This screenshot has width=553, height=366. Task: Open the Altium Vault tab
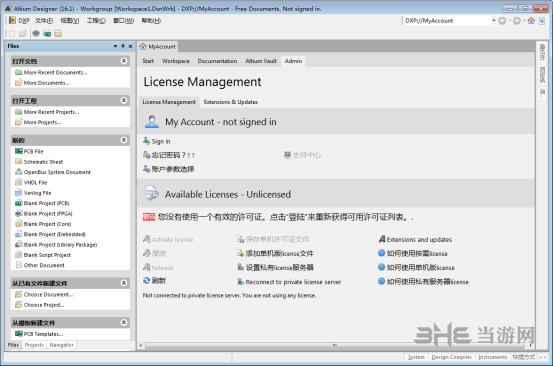(261, 61)
